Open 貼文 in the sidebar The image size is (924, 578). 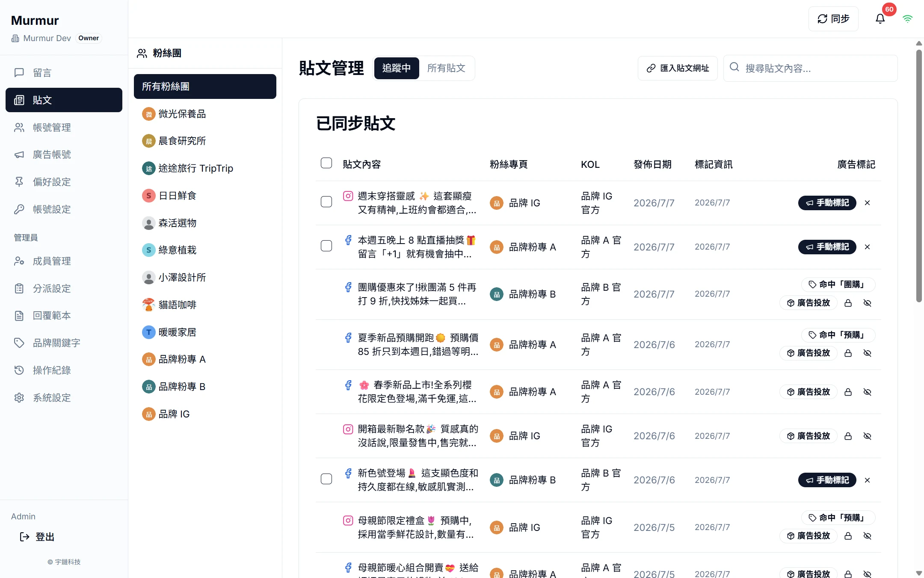click(x=64, y=100)
